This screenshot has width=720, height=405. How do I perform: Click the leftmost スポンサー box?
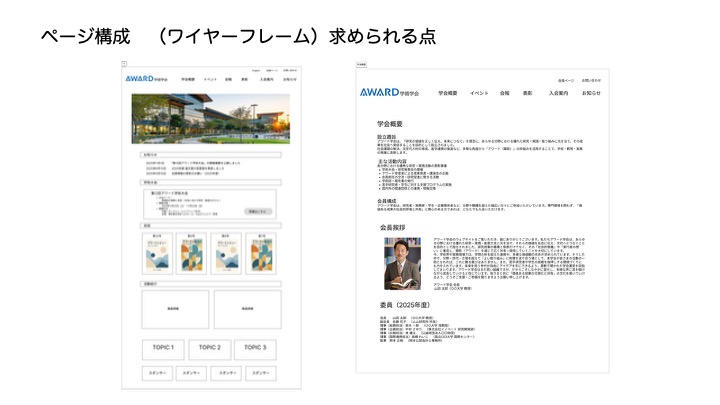pos(158,373)
